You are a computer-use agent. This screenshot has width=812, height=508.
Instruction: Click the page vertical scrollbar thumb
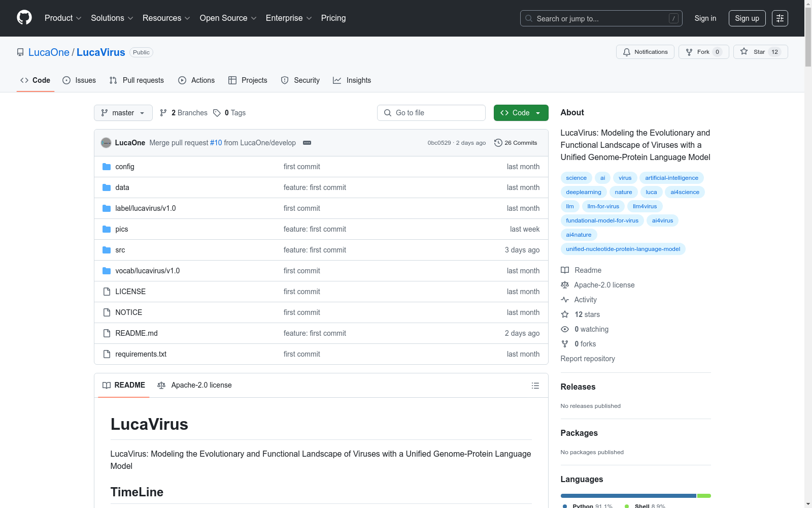click(808, 38)
